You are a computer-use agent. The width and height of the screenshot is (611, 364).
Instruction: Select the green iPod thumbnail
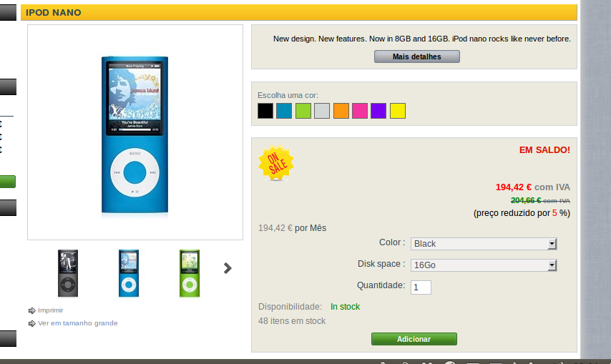(190, 273)
